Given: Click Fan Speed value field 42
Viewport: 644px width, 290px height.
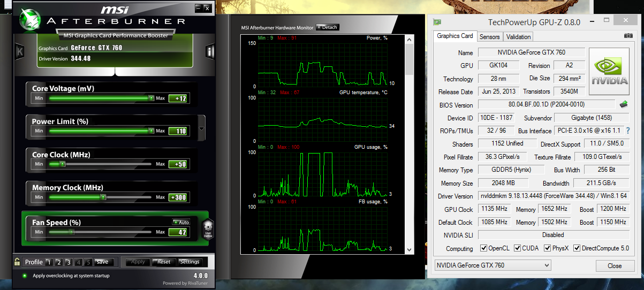Looking at the screenshot, I should point(178,232).
